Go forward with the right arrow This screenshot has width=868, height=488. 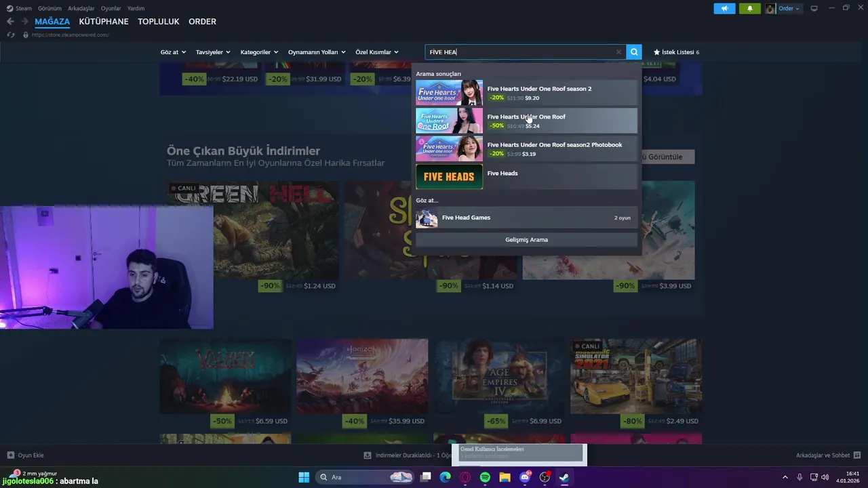[24, 22]
